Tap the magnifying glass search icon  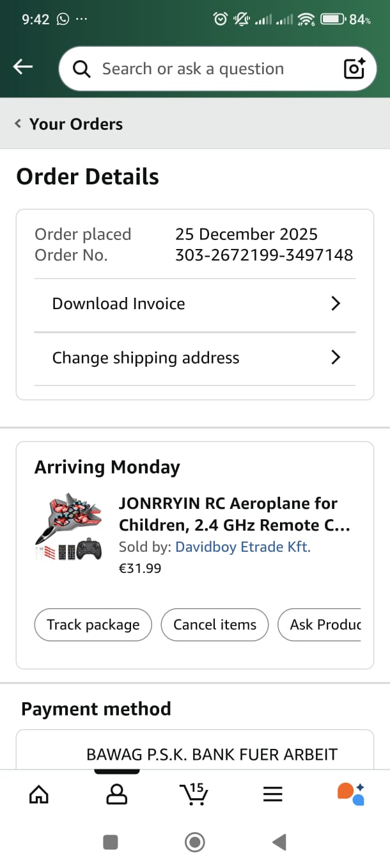[82, 69]
